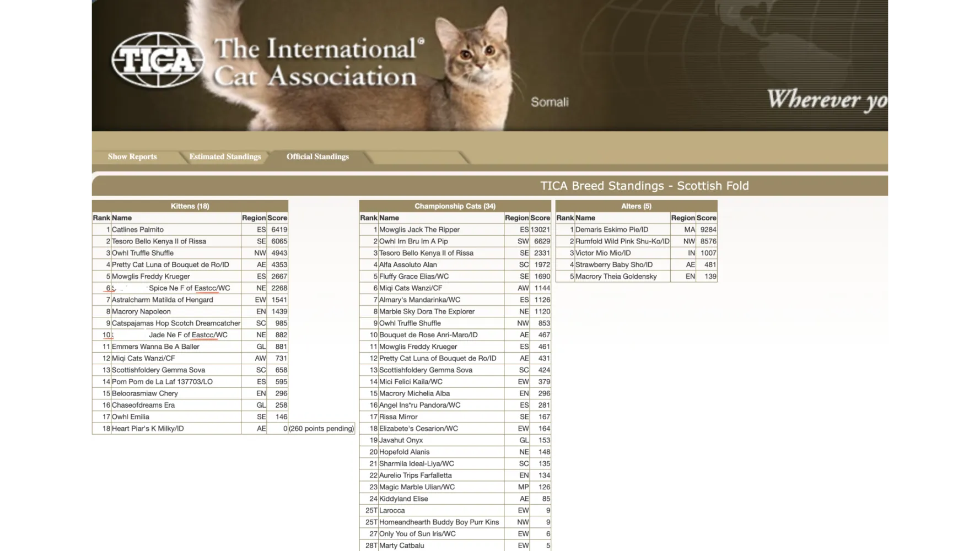Select Owhl Emilia row
This screenshot has height=551, width=980.
(190, 417)
